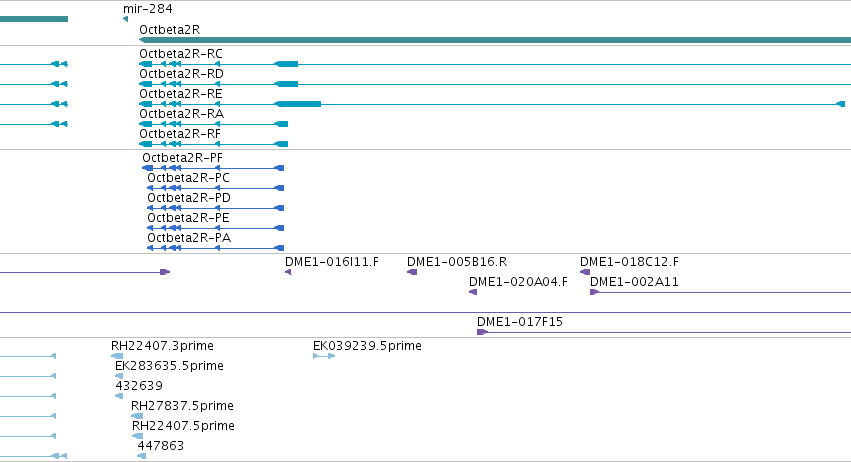Click the large exon of Octbeta2R-RC
Image resolution: width=851 pixels, height=462 pixels.
pos(287,64)
